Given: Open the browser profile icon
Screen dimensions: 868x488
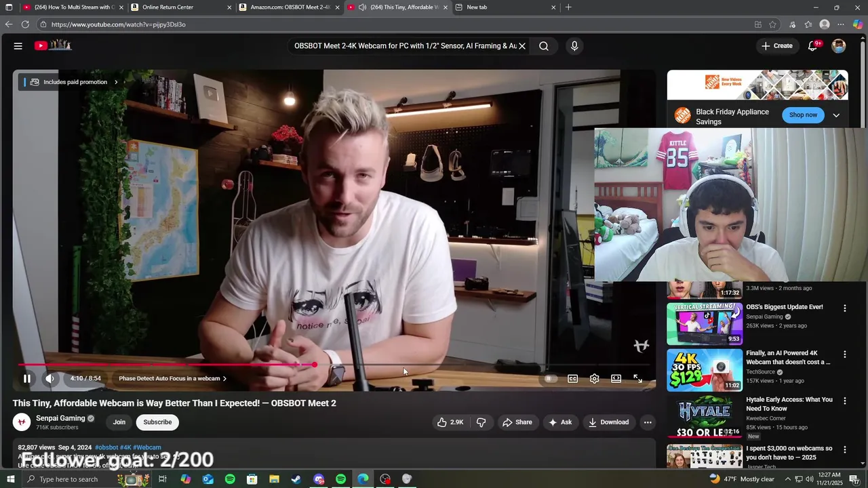Looking at the screenshot, I should pos(825,24).
